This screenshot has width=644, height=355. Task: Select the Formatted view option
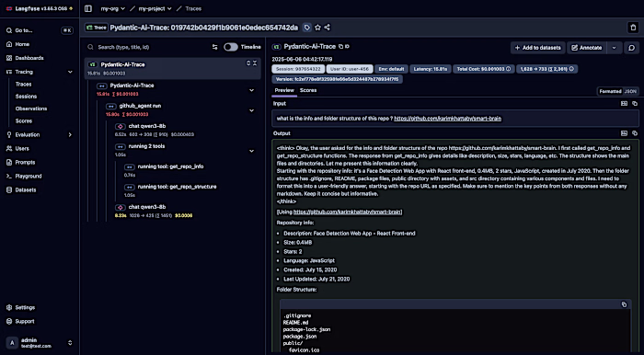(610, 91)
